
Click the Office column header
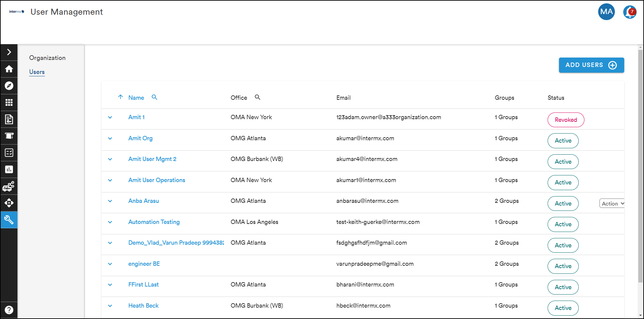pyautogui.click(x=239, y=98)
